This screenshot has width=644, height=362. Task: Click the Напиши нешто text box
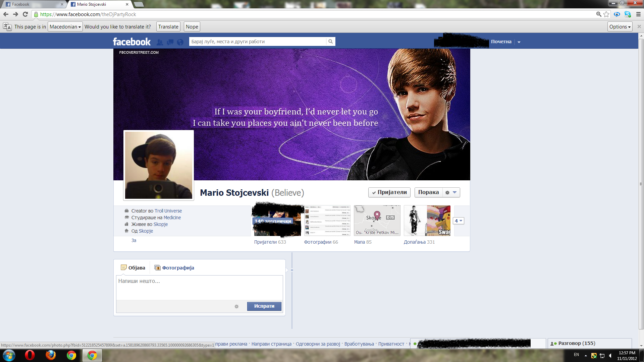[x=200, y=288]
